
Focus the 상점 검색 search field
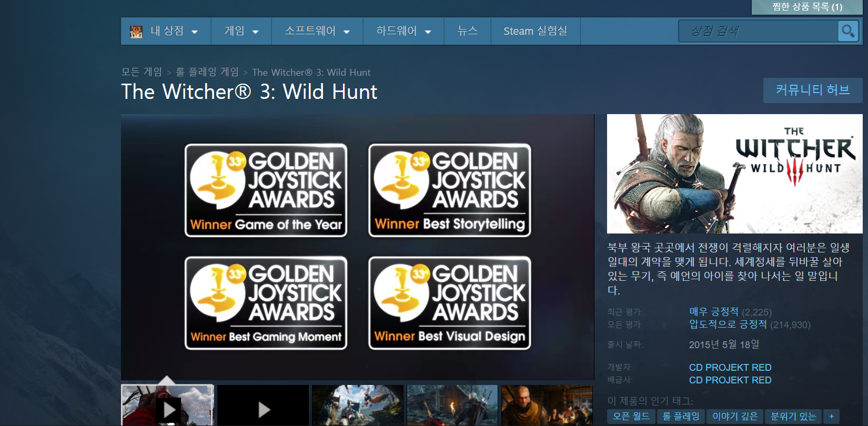(x=758, y=31)
